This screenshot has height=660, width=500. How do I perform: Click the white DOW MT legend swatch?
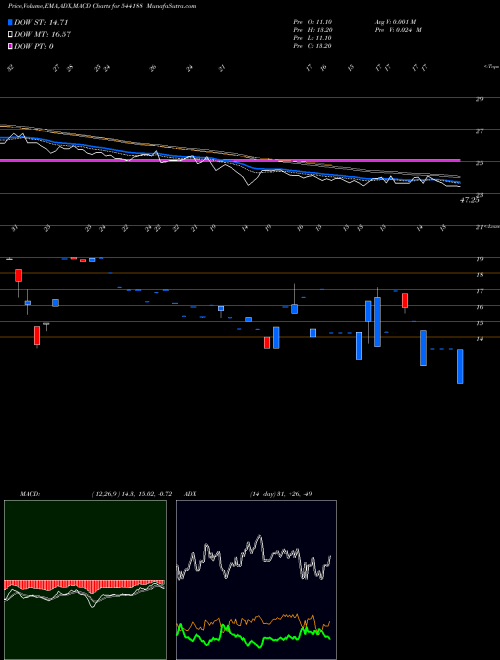click(x=11, y=35)
